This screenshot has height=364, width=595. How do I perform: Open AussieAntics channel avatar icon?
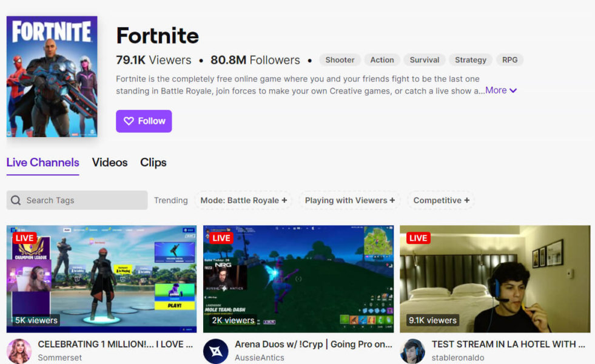215,351
